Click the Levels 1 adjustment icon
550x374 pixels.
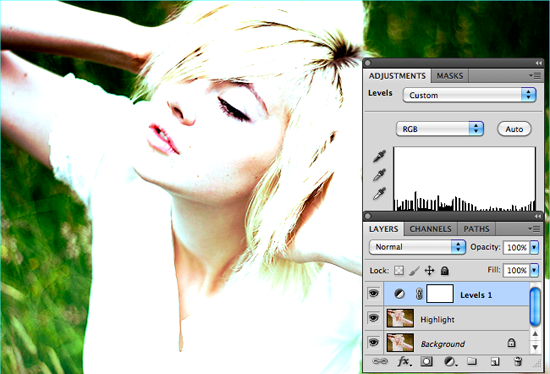[399, 294]
